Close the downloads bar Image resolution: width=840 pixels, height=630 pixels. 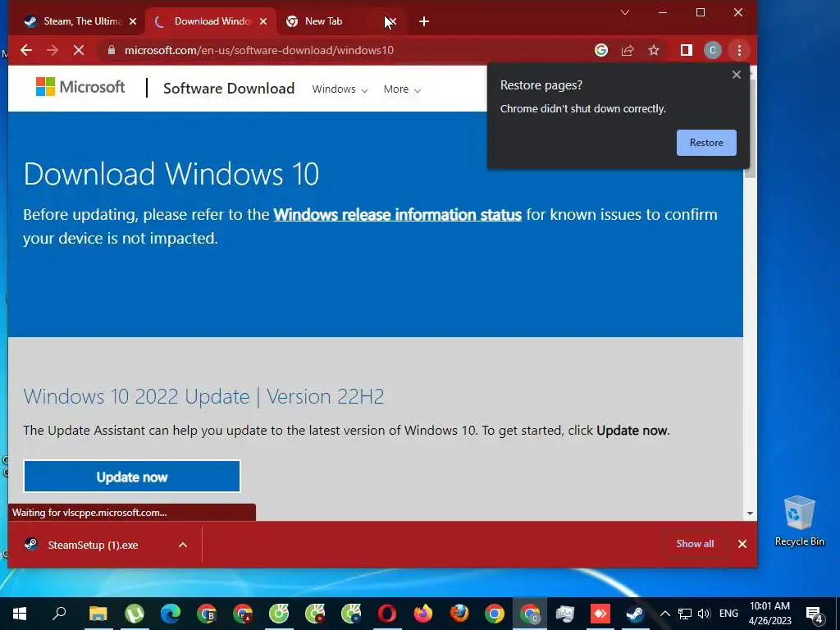(x=742, y=544)
